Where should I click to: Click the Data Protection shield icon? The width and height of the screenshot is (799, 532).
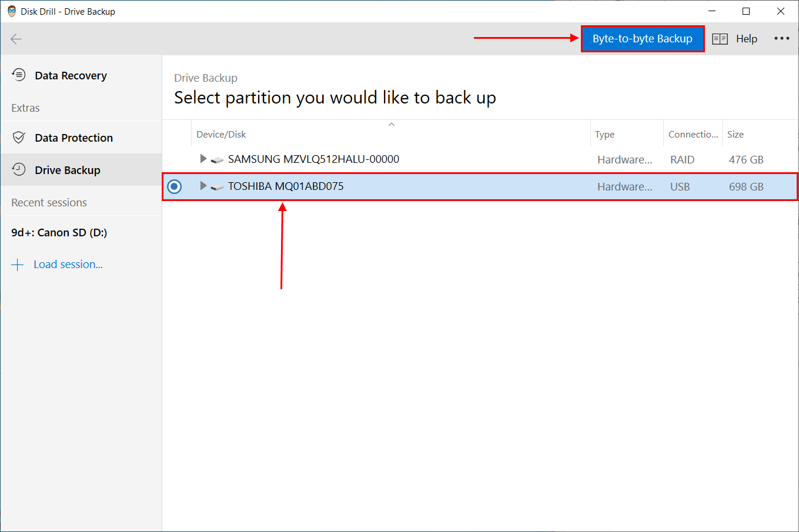click(x=19, y=138)
